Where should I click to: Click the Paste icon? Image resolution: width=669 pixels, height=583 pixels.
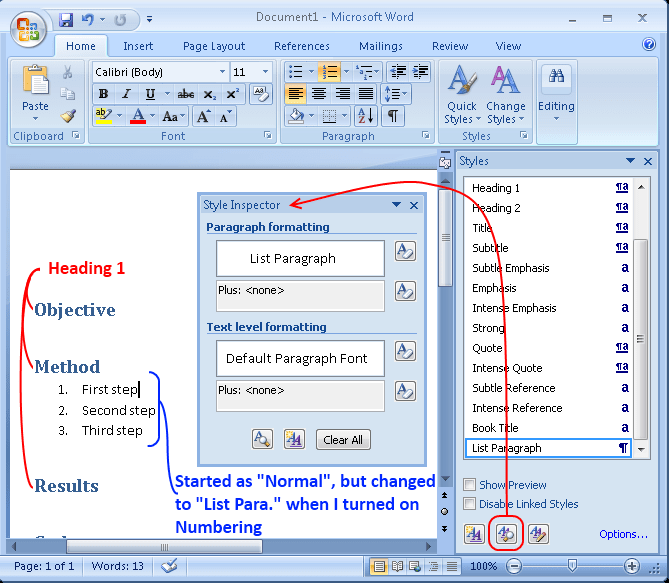click(35, 80)
